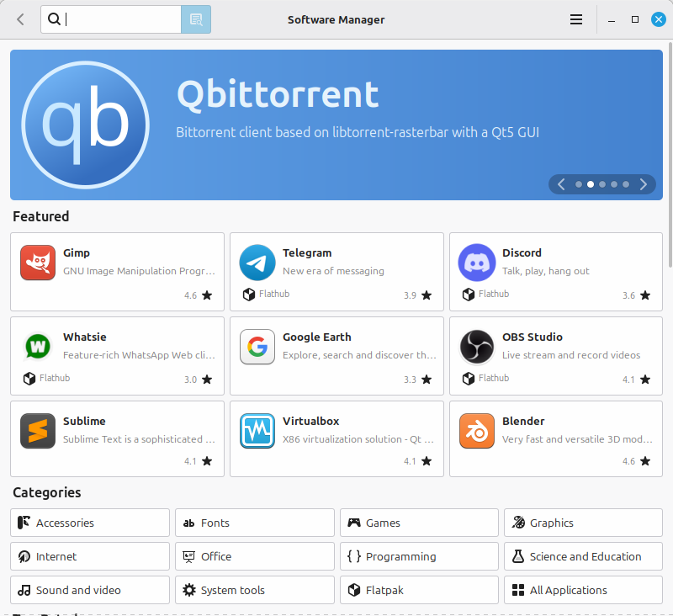The image size is (673, 616).
Task: Focus the search text field
Action: click(111, 19)
